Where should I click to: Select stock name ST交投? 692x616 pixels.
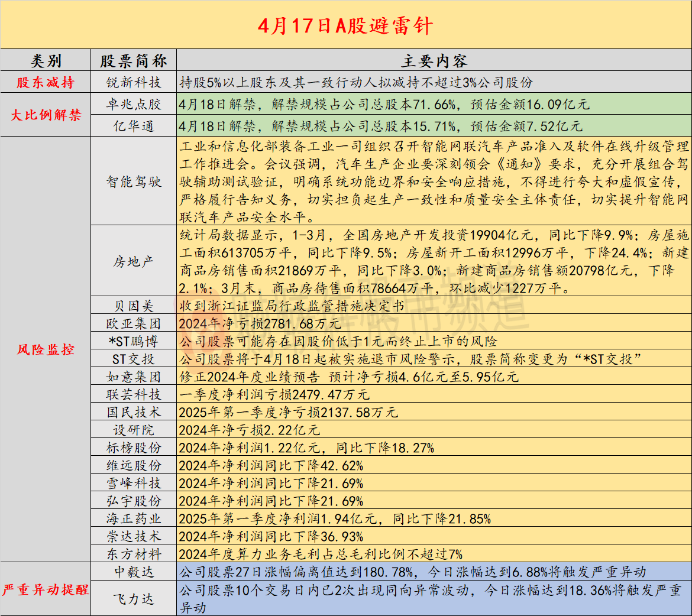click(134, 359)
